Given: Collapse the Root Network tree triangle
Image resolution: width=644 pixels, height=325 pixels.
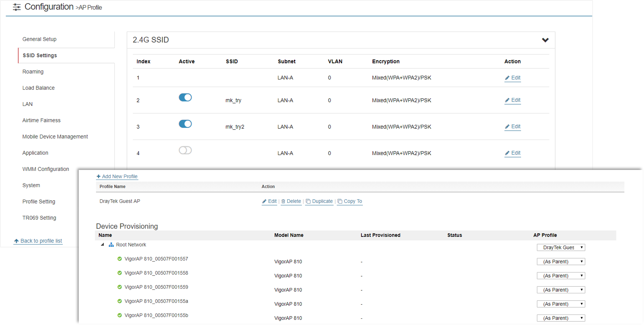Looking at the screenshot, I should [x=102, y=245].
